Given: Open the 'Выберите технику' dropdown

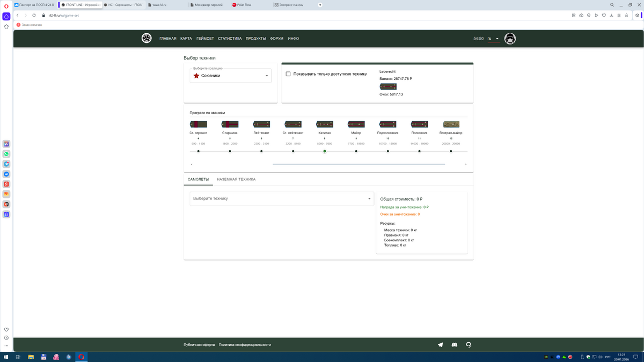Looking at the screenshot, I should [281, 198].
